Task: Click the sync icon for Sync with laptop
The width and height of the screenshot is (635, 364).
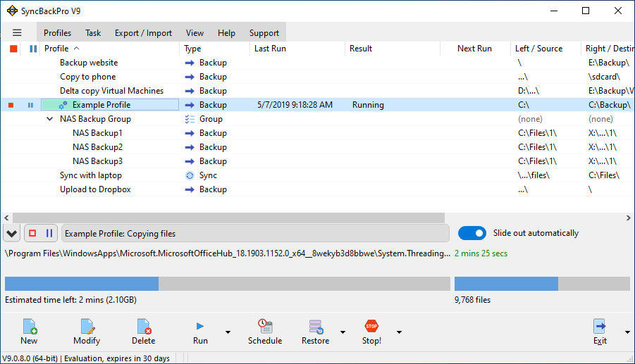Action: pos(190,175)
